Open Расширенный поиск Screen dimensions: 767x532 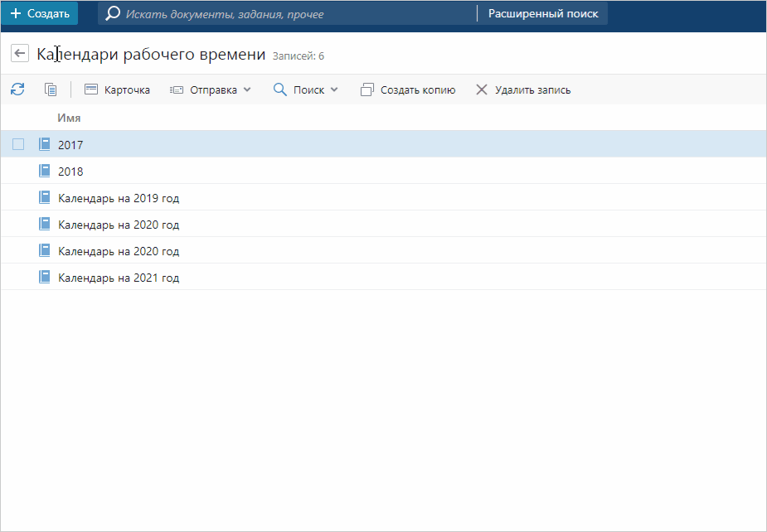pos(542,14)
